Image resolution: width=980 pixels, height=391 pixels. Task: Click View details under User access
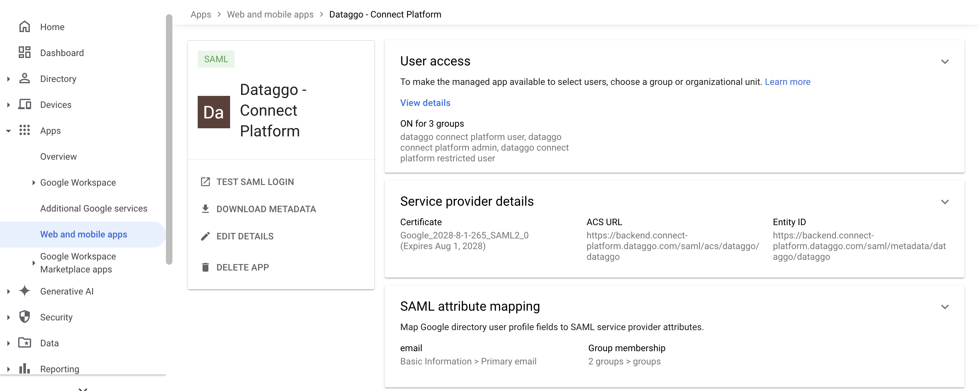[425, 103]
